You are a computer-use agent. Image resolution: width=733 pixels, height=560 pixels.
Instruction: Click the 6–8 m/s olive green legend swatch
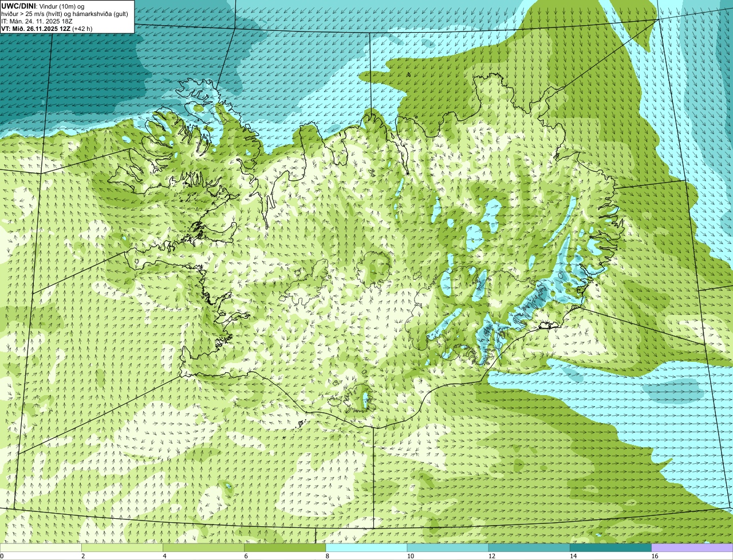pos(285,547)
